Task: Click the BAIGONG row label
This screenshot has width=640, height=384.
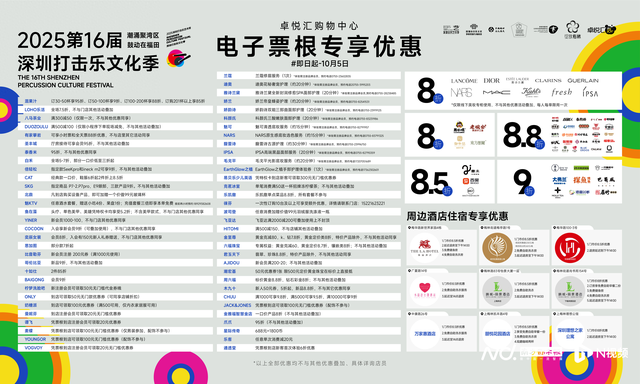Action: pos(34,280)
